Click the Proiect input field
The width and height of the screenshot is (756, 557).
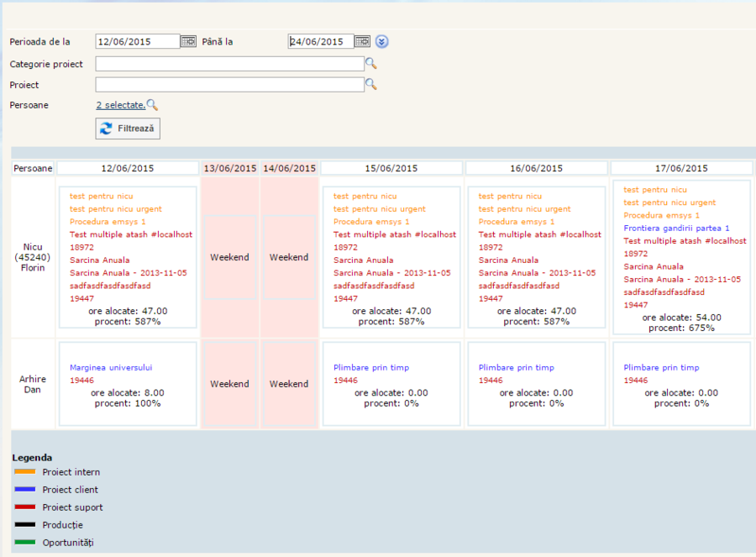[229, 85]
